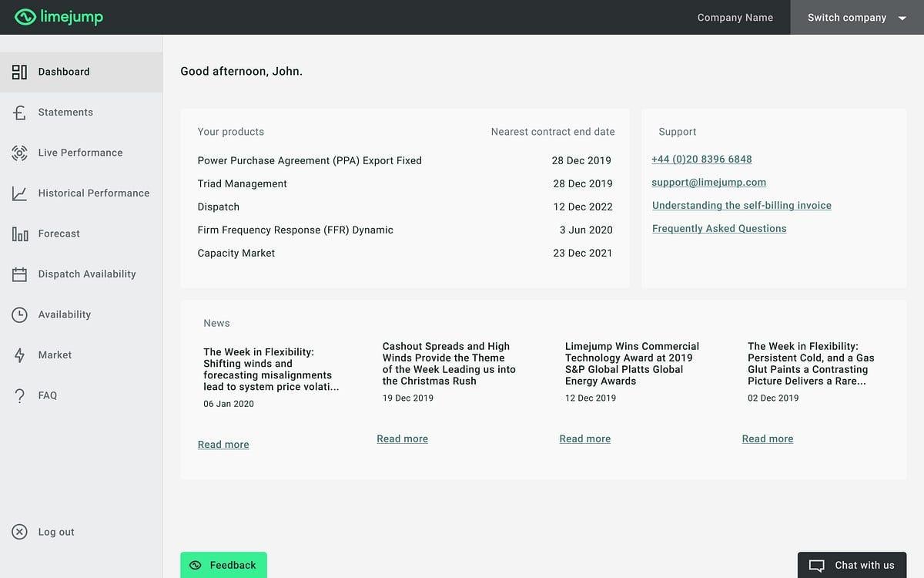Image resolution: width=924 pixels, height=578 pixels.
Task: Click Log out text
Action: click(56, 532)
